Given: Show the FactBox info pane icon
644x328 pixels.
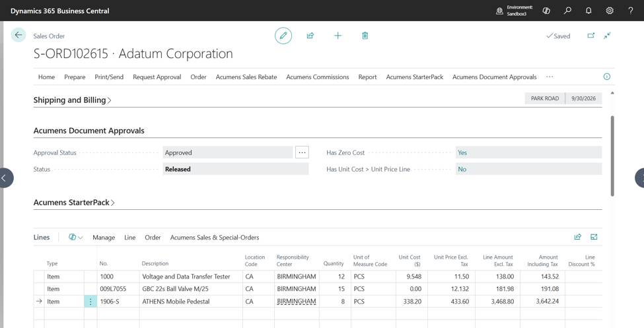Looking at the screenshot, I should tap(606, 77).
